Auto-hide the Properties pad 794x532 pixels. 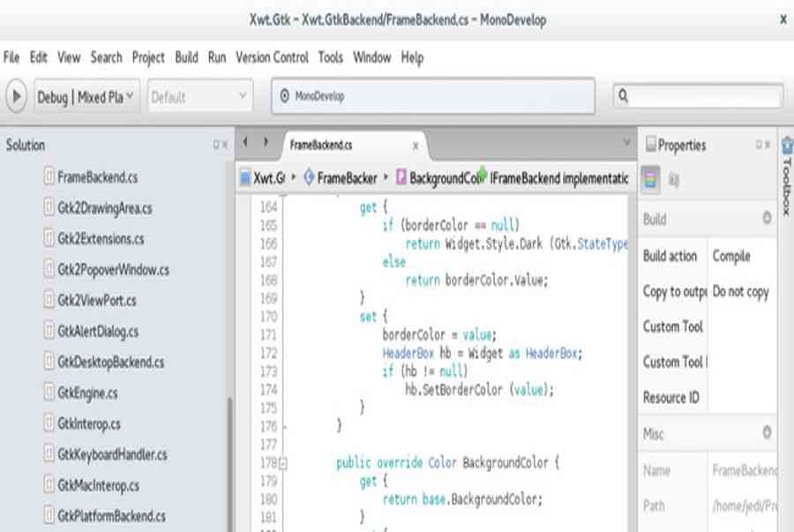point(759,145)
